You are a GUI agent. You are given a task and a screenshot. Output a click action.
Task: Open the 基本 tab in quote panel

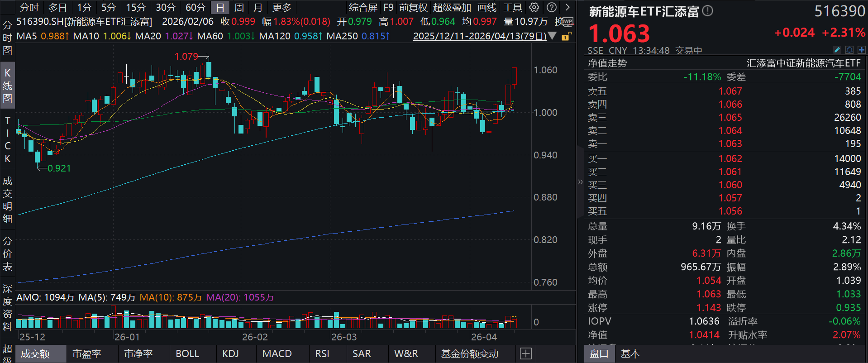point(630,353)
